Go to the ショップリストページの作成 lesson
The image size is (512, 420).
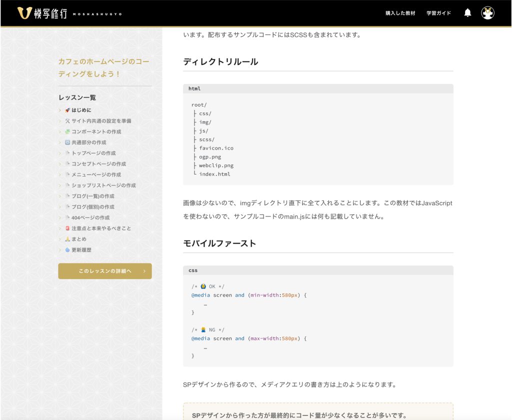(103, 185)
